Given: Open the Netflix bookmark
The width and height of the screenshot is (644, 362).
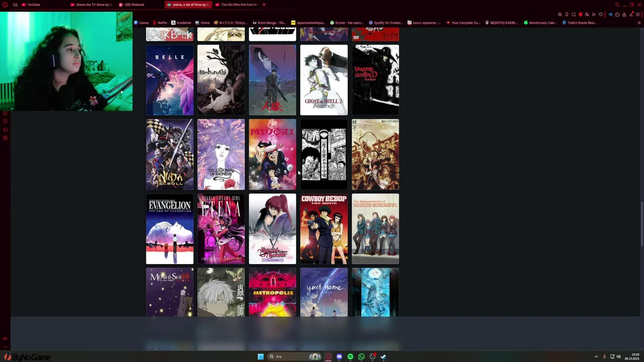Looking at the screenshot, I should click(x=160, y=23).
